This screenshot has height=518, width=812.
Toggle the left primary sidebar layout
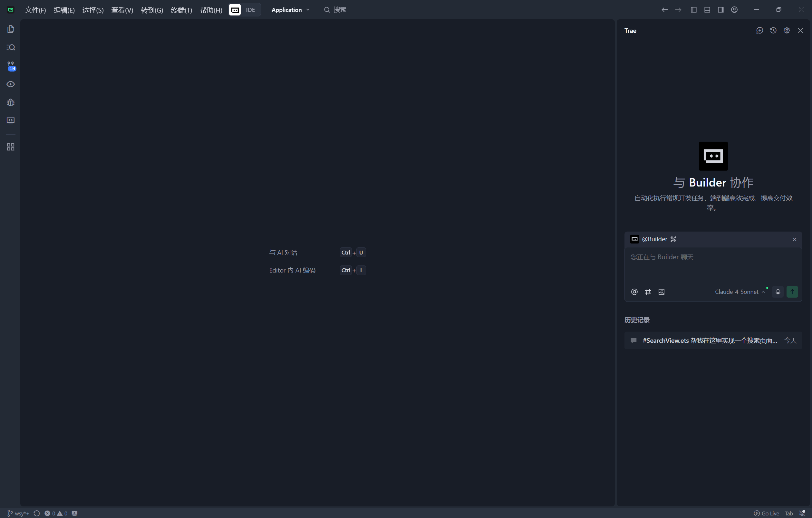pyautogui.click(x=694, y=10)
